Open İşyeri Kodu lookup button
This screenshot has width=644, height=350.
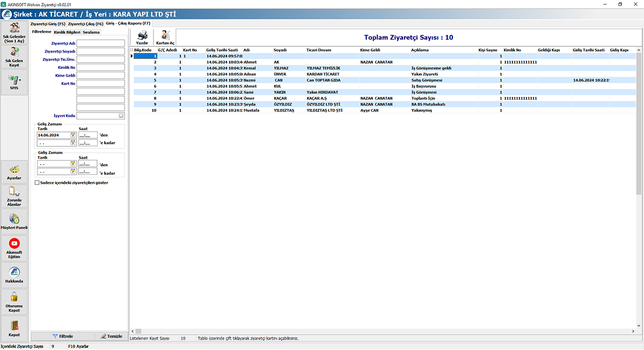[x=121, y=116]
